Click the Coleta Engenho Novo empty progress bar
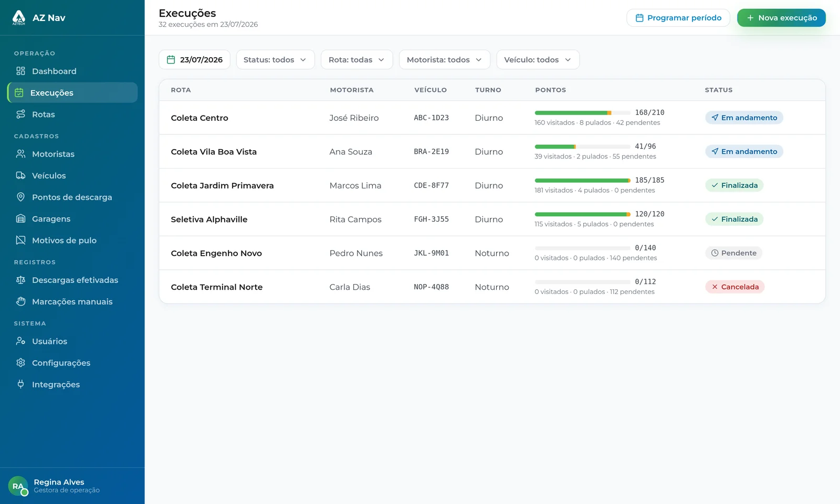 click(583, 248)
